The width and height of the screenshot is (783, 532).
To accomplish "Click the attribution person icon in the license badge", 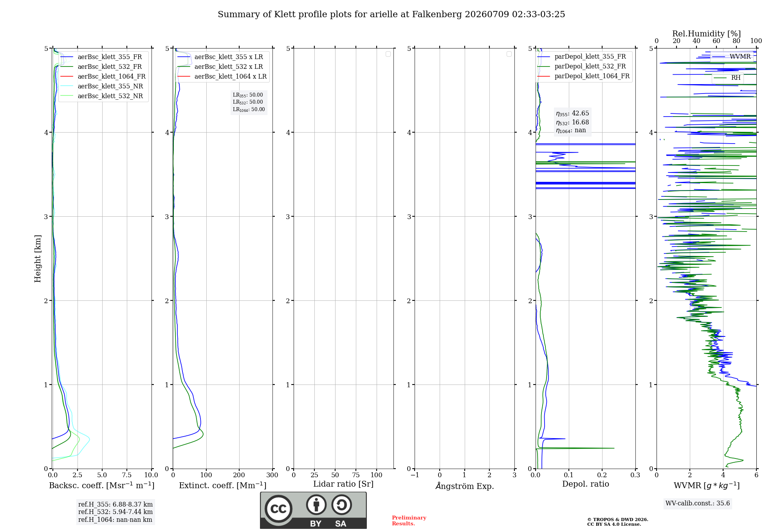I will click(316, 505).
